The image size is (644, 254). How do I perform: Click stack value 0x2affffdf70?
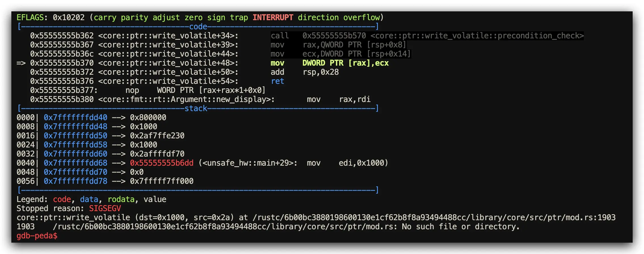coord(157,154)
